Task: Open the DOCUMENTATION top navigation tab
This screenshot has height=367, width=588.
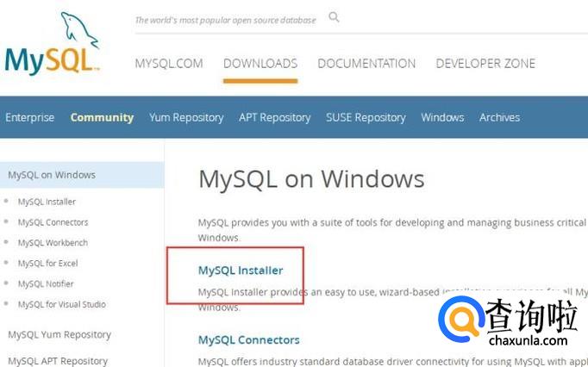Action: point(366,64)
